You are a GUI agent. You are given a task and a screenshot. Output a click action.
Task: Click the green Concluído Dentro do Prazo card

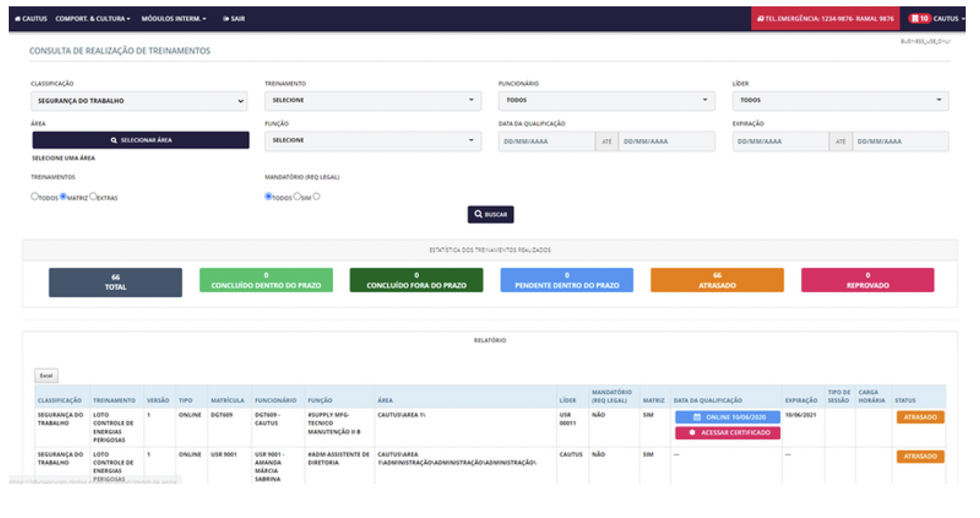click(265, 280)
